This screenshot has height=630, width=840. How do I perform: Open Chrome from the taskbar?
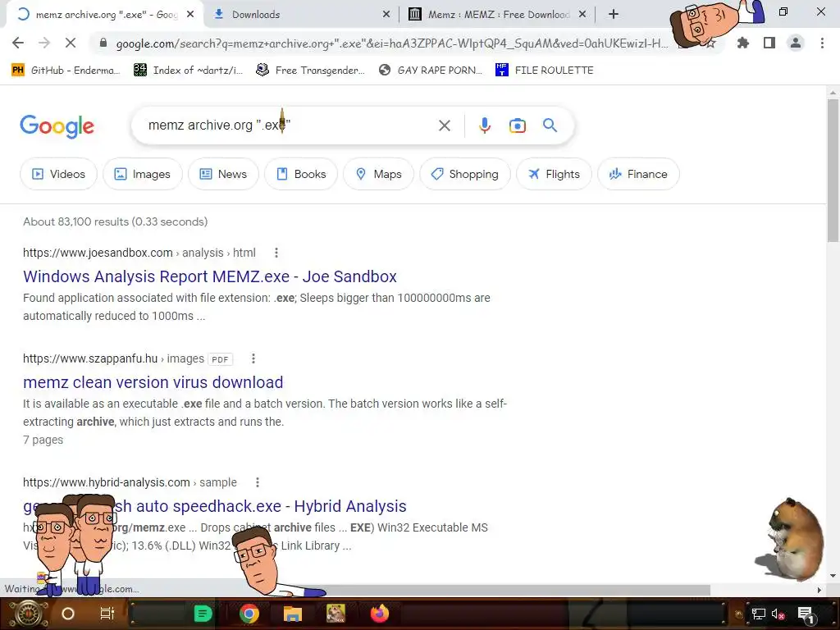[249, 614]
